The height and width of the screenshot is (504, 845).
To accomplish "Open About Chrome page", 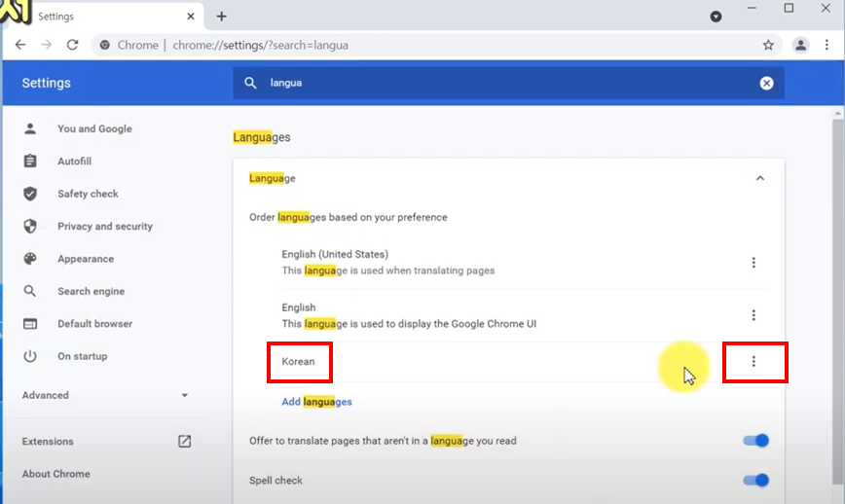I will point(56,474).
